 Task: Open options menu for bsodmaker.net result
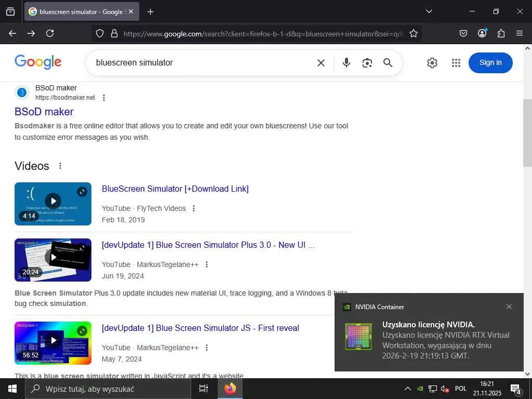click(x=104, y=98)
